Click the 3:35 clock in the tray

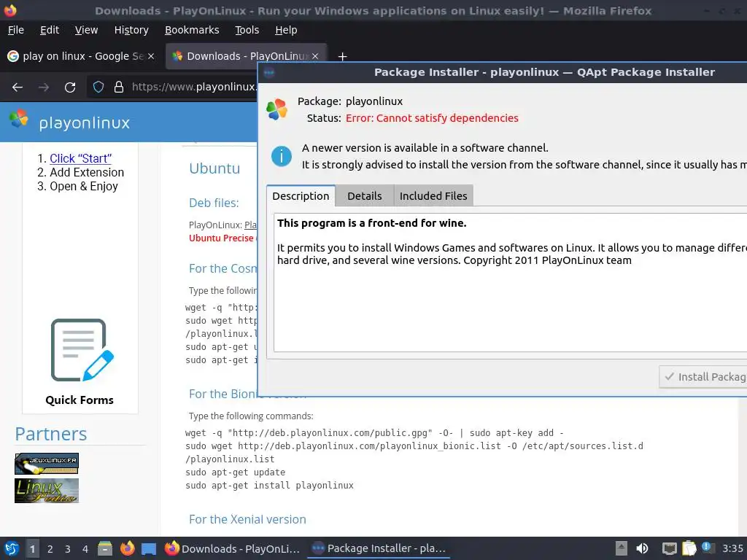click(x=733, y=548)
